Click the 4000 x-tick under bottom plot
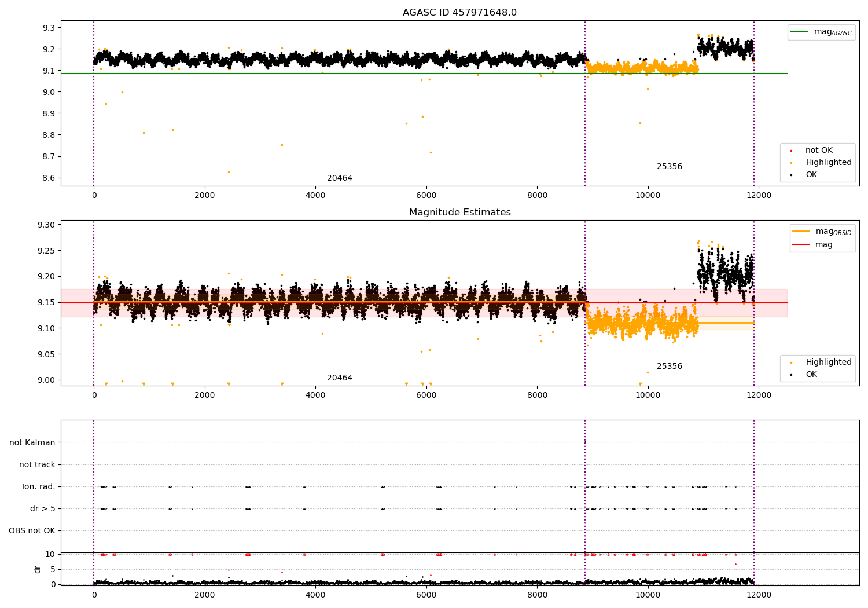868x608 pixels. point(315,595)
